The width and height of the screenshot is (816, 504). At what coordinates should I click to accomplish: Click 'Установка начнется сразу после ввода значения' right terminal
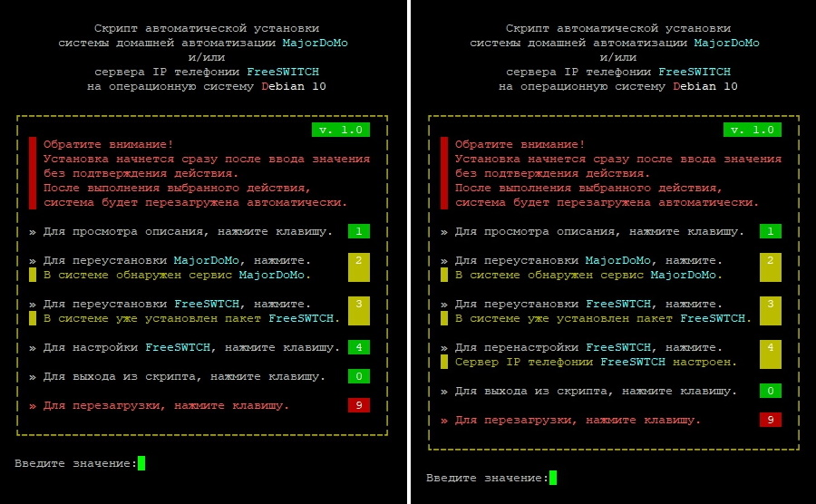[618, 159]
